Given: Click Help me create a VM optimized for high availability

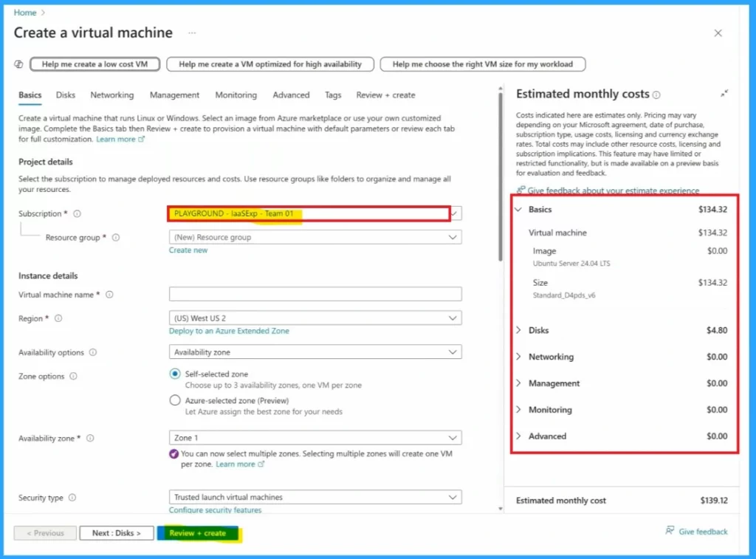Looking at the screenshot, I should click(270, 64).
